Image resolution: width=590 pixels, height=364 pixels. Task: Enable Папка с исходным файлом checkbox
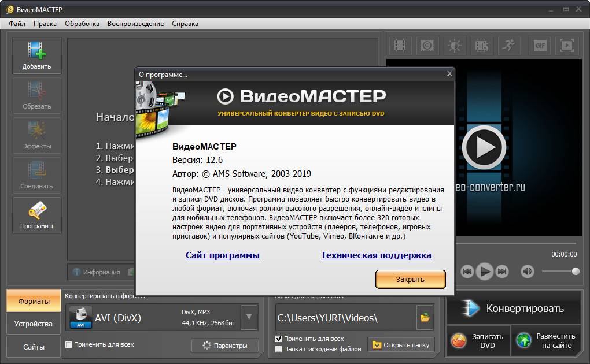tap(278, 350)
